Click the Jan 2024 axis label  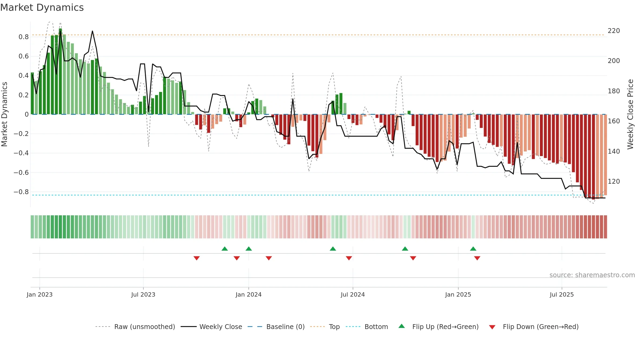tap(248, 294)
